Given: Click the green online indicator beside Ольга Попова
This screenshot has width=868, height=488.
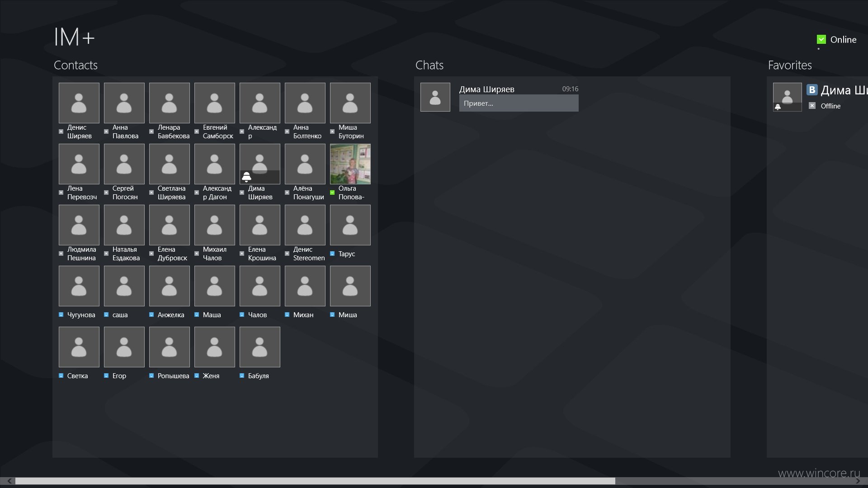Looking at the screenshot, I should (x=332, y=192).
